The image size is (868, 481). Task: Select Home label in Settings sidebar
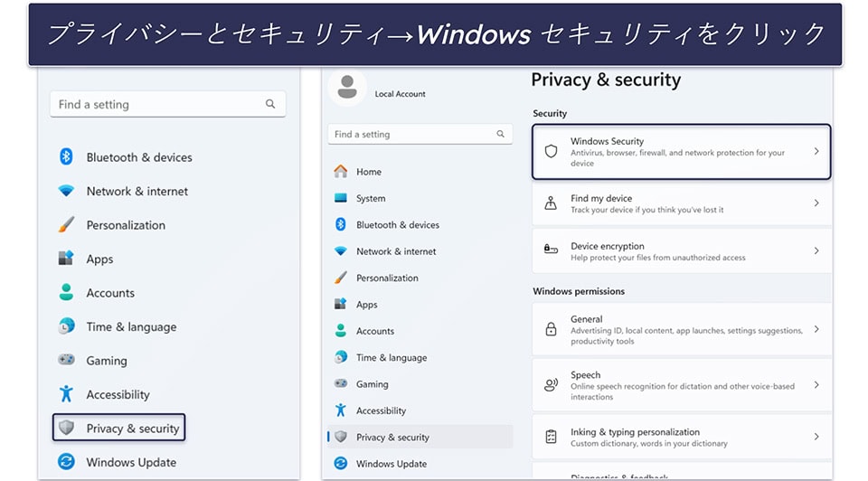[369, 172]
